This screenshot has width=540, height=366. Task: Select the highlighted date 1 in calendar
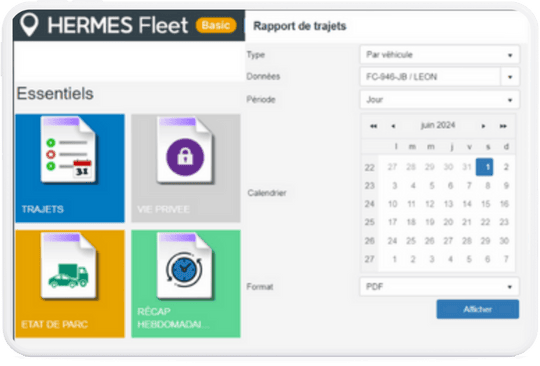pos(485,167)
